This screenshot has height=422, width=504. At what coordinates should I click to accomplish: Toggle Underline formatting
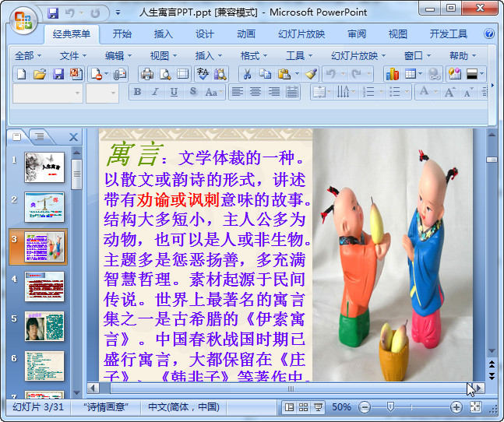[x=174, y=92]
